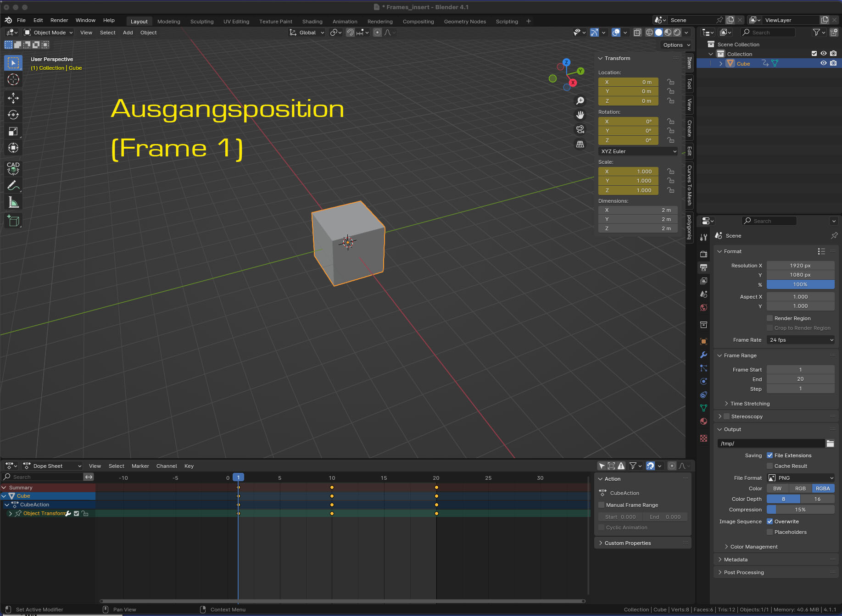Open the Tool sidebar tab

coord(689,83)
